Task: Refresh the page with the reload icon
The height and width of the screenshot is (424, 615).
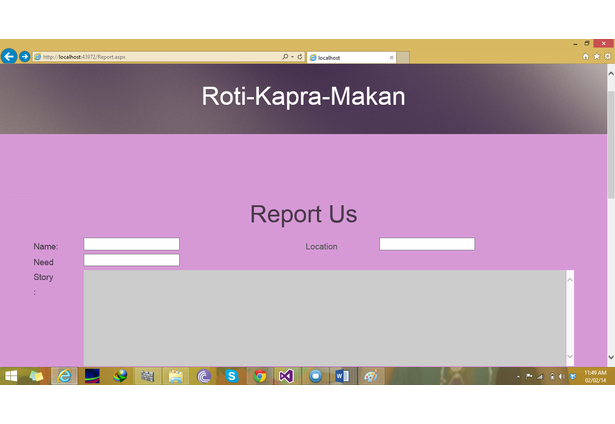Action: click(300, 57)
